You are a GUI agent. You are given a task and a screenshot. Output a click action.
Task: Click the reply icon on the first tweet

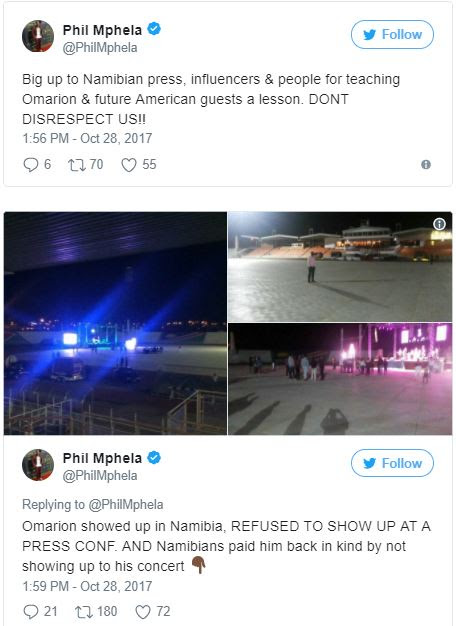[30, 164]
